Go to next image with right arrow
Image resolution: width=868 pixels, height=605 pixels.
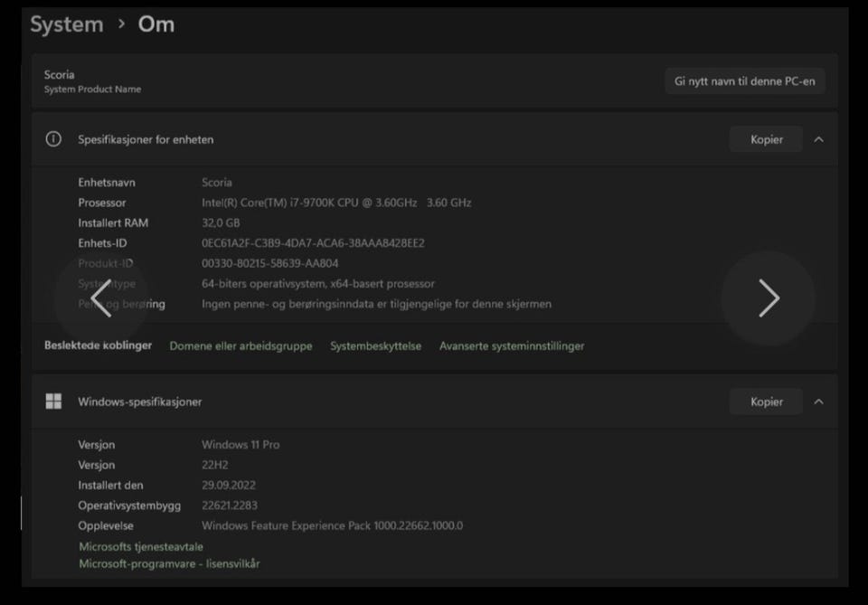pos(769,298)
